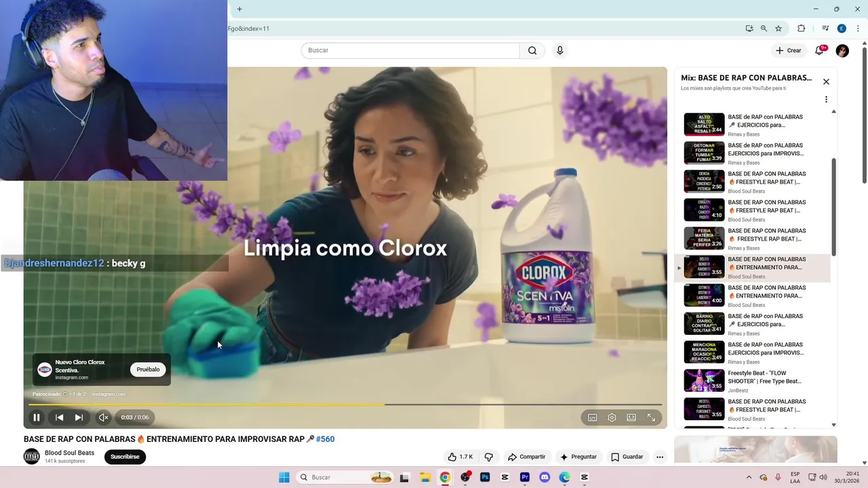Click the ad info icon next to Patrocinado

65,394
